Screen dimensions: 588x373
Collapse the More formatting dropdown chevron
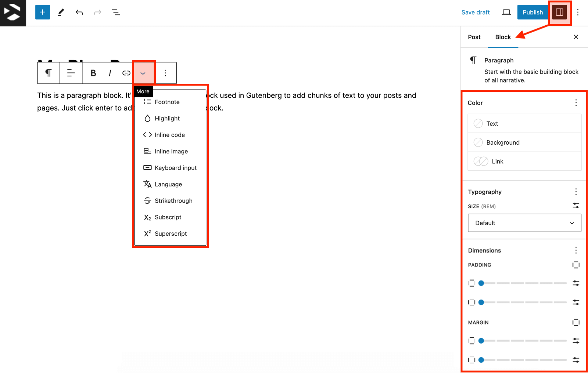(x=143, y=73)
